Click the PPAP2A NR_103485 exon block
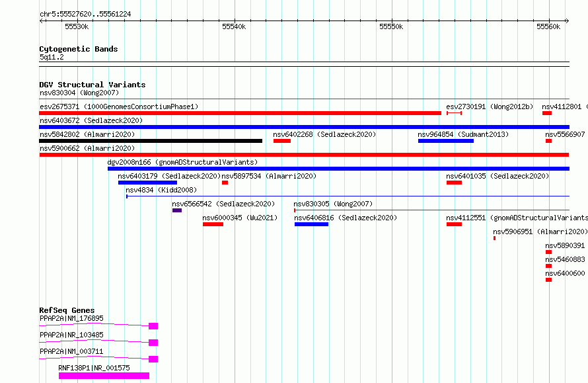 (x=153, y=343)
